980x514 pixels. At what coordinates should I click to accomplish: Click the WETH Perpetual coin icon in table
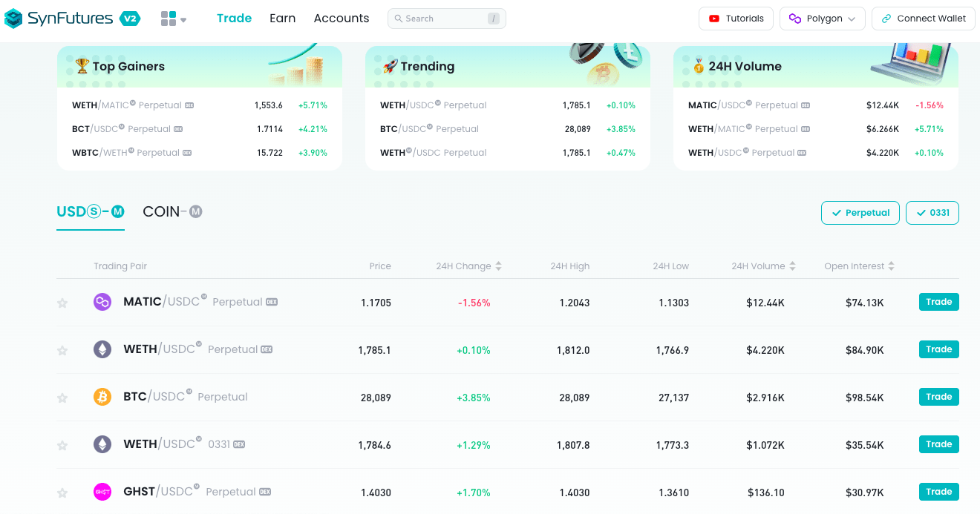click(x=102, y=349)
